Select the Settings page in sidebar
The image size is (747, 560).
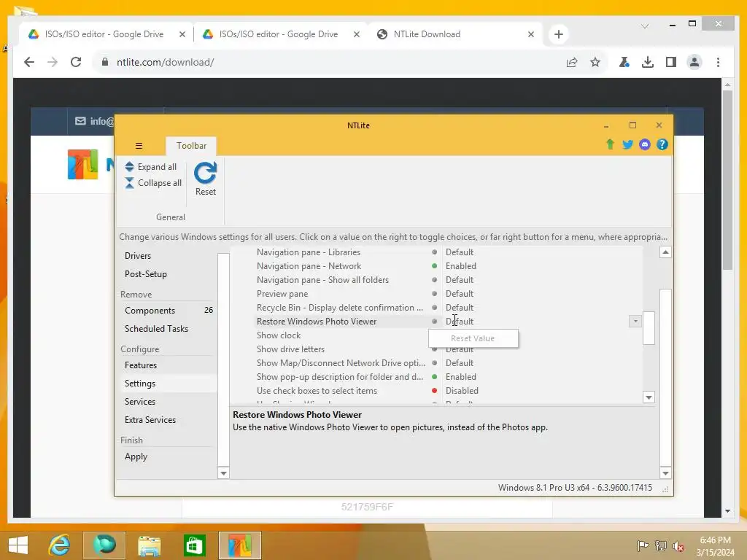pyautogui.click(x=139, y=384)
